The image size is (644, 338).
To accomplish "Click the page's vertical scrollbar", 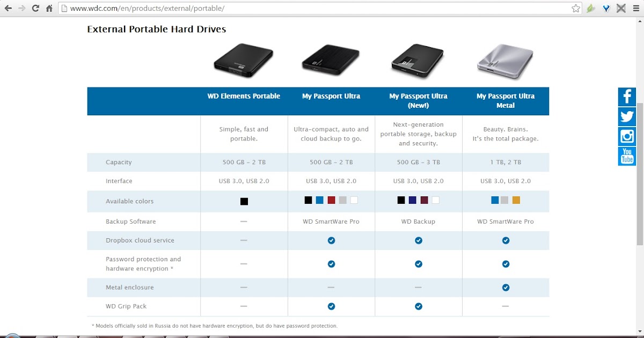I will 640,175.
